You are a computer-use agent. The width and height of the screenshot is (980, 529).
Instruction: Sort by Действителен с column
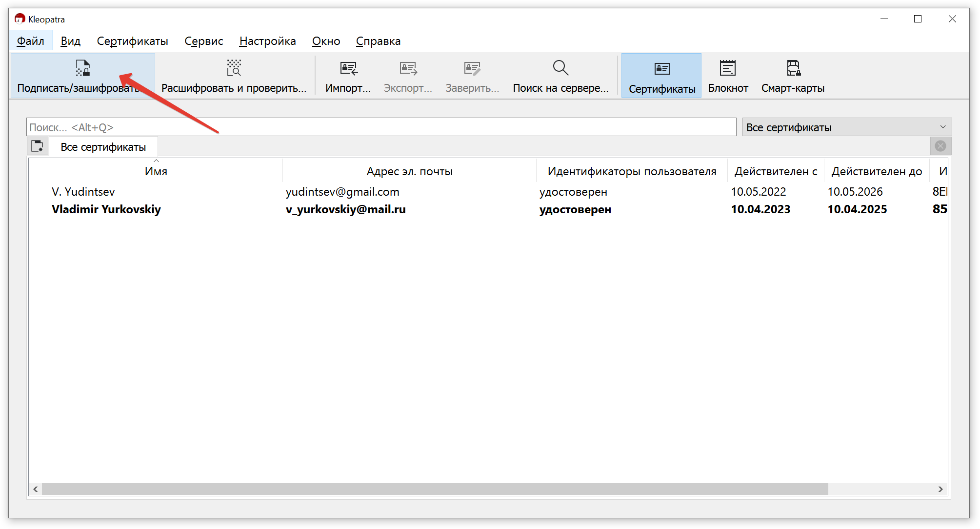776,171
